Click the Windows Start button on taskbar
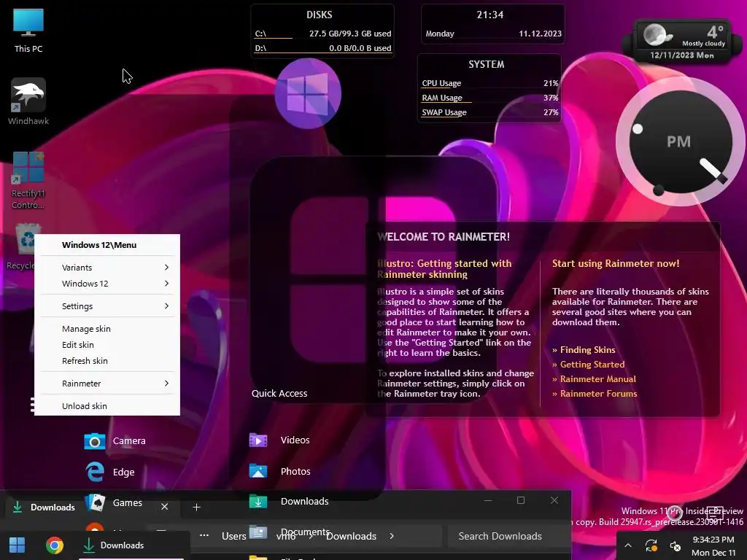 pos(18,545)
